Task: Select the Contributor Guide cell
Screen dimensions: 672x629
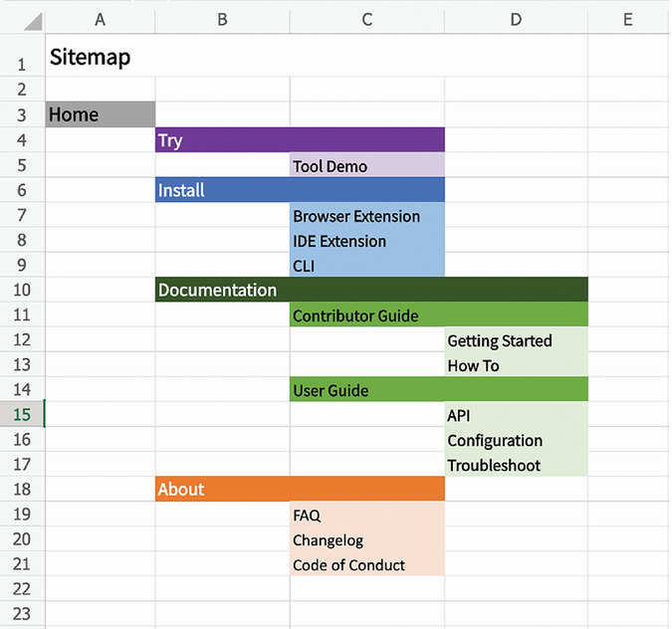Action: point(366,315)
